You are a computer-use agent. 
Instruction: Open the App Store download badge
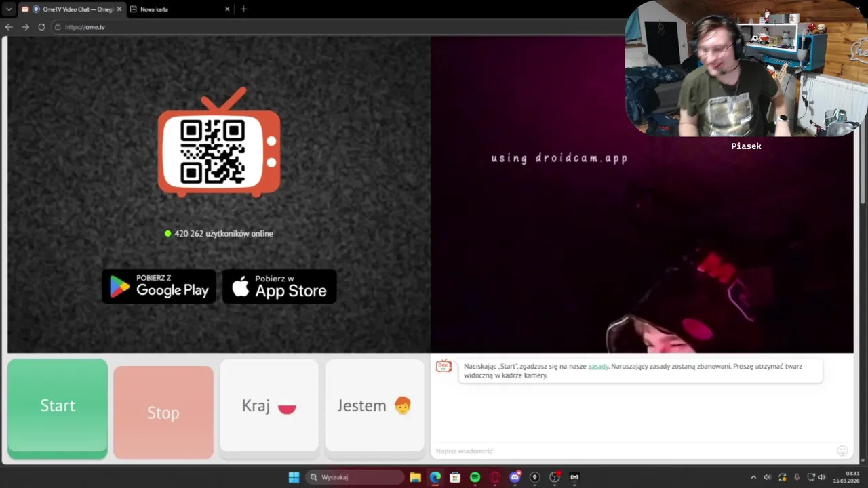[279, 286]
